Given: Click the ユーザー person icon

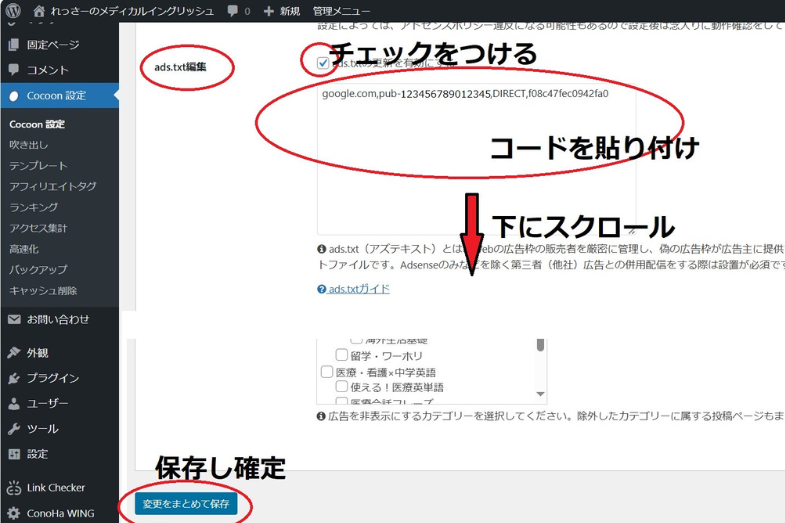Looking at the screenshot, I should [x=14, y=403].
